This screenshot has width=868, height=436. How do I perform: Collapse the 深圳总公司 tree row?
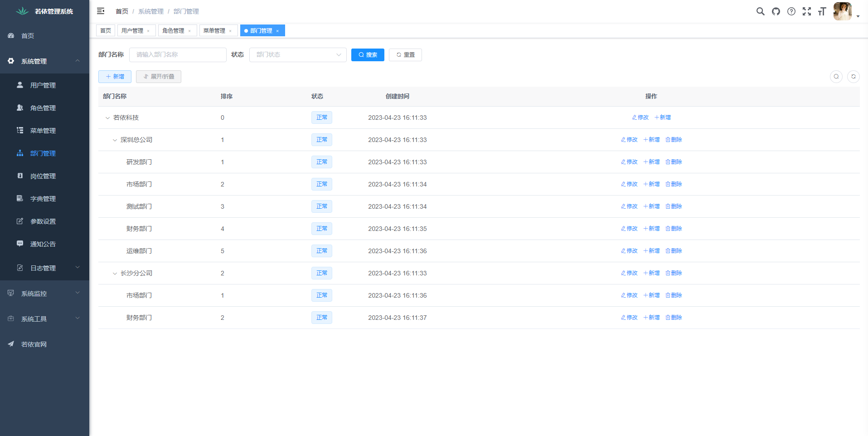tap(115, 140)
